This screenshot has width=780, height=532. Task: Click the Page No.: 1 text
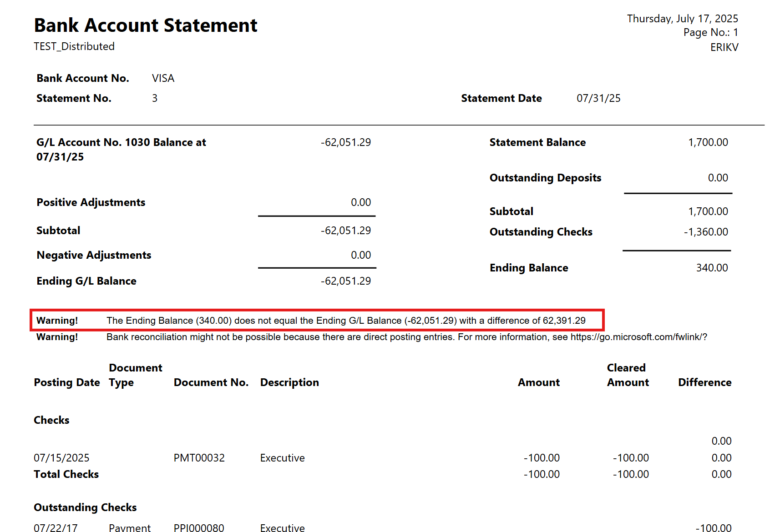coord(710,32)
